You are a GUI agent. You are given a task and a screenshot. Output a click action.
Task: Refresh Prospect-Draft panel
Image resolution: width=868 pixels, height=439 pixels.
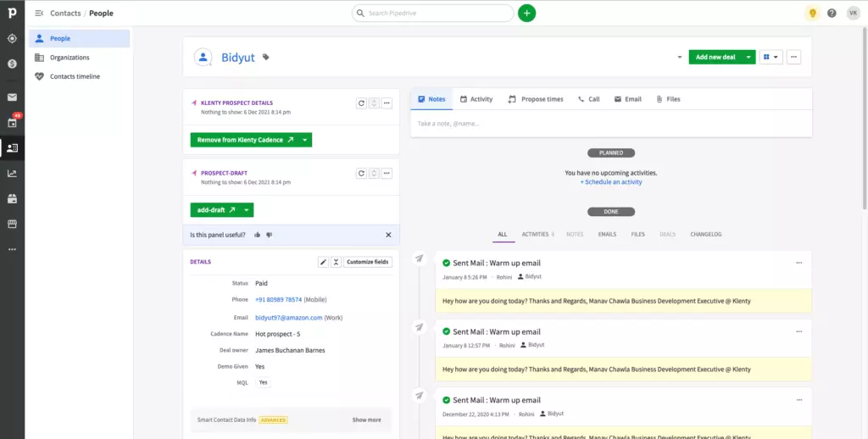361,173
